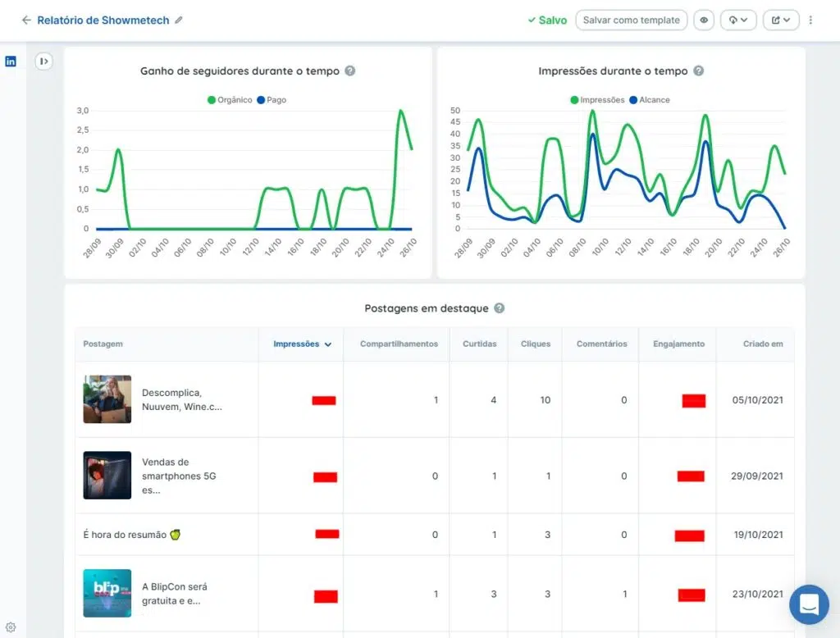Click the back arrow to leave report
The height and width of the screenshot is (638, 840).
[27, 20]
